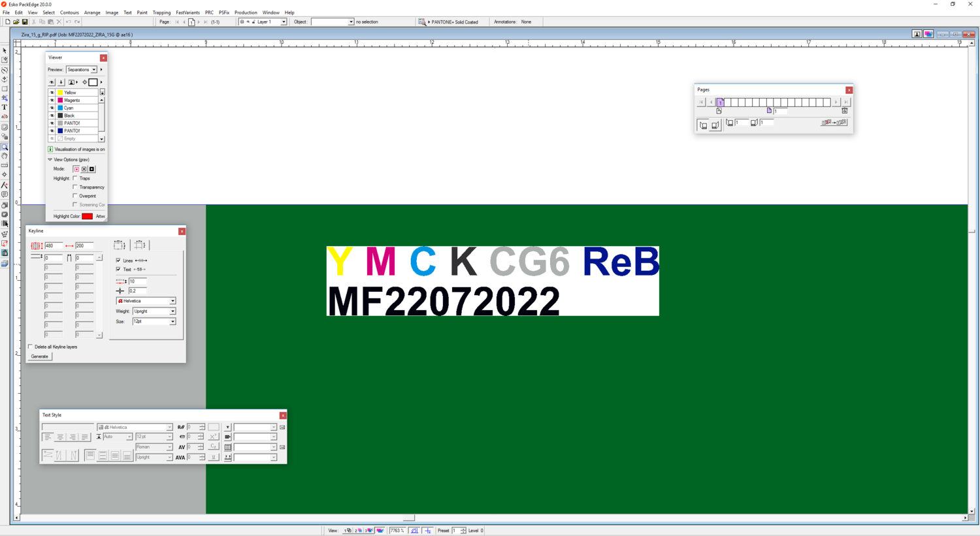Hide the Yellow separation
This screenshot has width=980, height=536.
pos(51,92)
